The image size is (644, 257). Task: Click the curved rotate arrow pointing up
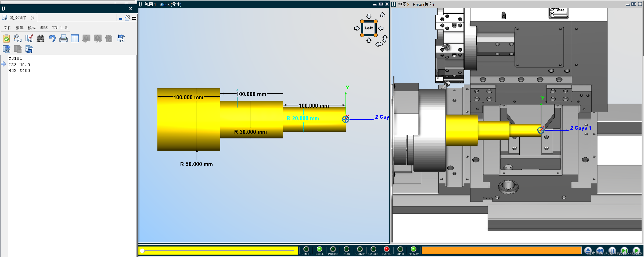click(x=385, y=39)
